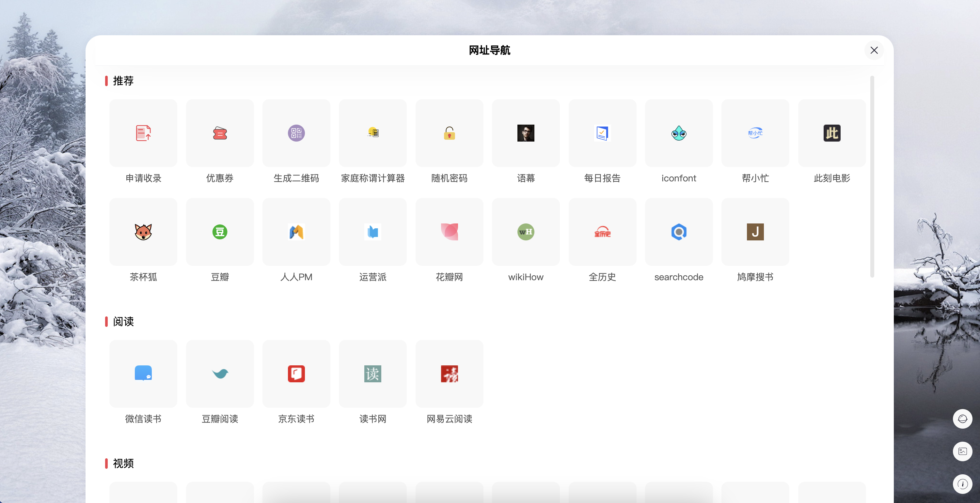Close the 网址导航 dialog
Image resolution: width=980 pixels, height=503 pixels.
click(x=874, y=50)
